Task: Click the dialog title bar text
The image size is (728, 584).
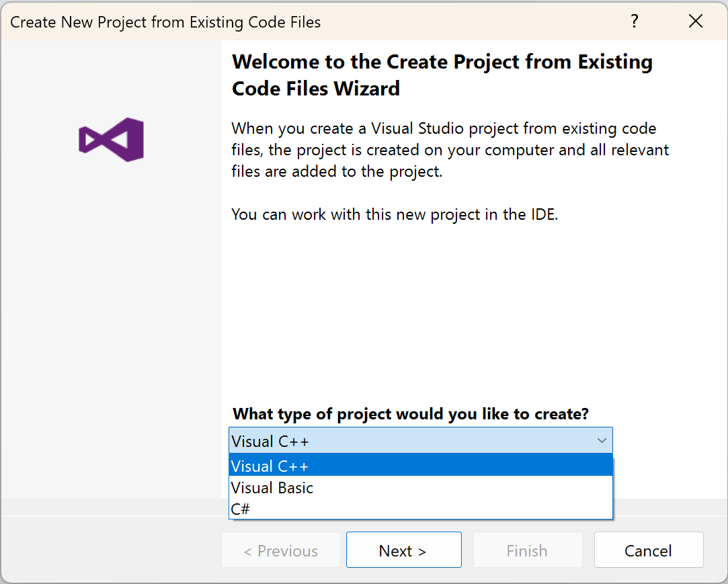Action: (x=165, y=22)
